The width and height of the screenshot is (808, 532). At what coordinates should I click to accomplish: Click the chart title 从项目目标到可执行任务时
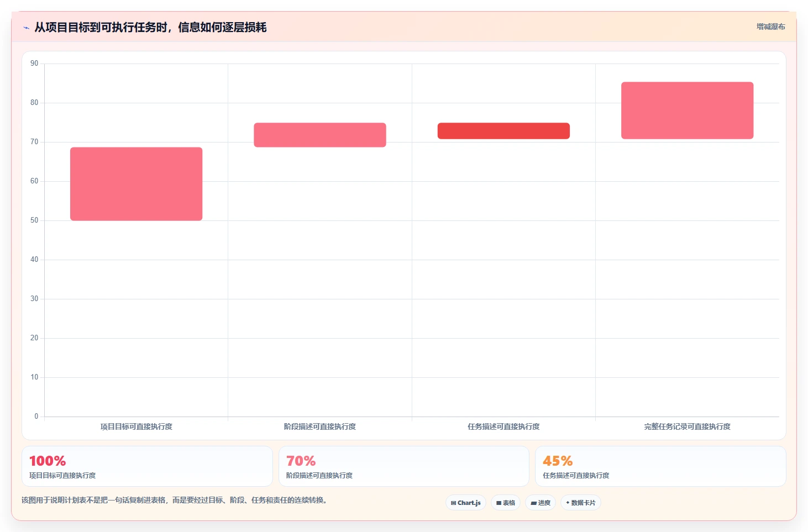click(150, 27)
